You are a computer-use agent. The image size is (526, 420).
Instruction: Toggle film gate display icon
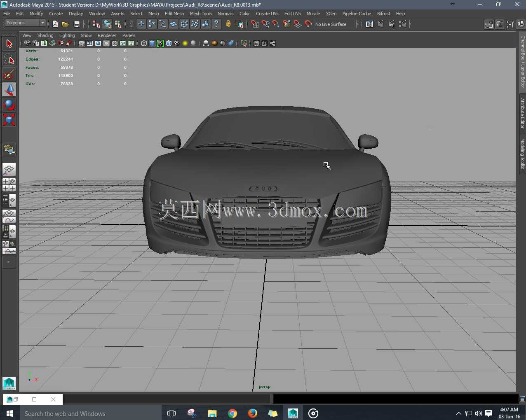pos(90,43)
